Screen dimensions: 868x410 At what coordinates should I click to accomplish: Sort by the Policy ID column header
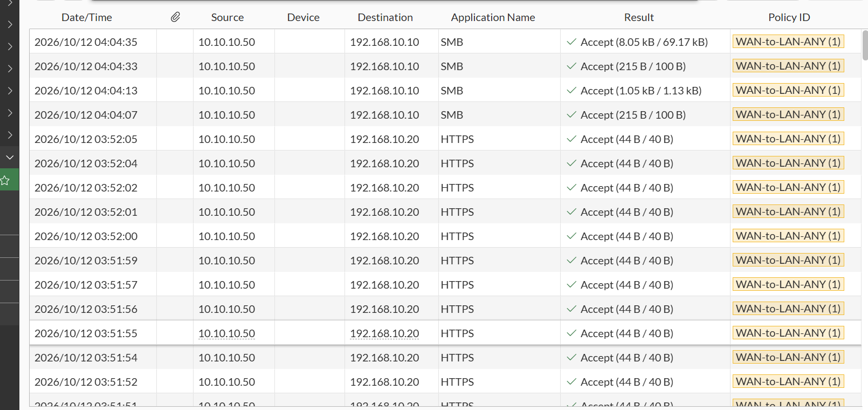(789, 17)
